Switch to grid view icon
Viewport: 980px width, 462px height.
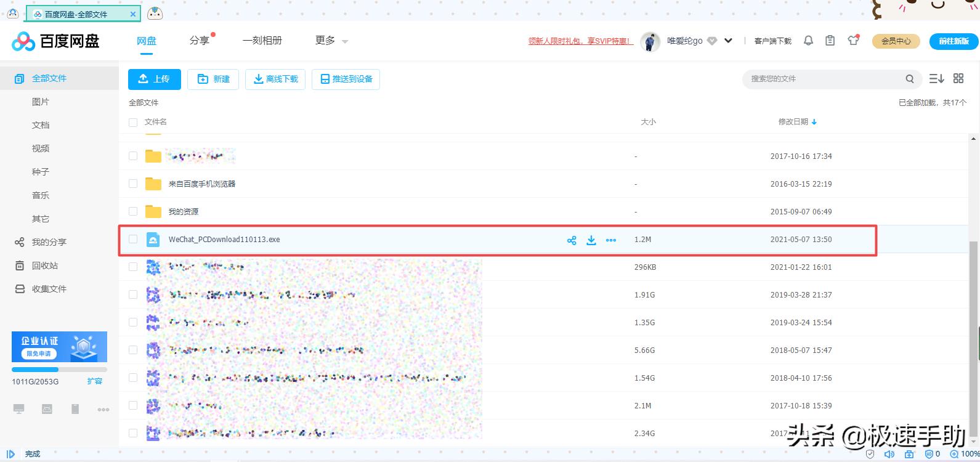(958, 78)
